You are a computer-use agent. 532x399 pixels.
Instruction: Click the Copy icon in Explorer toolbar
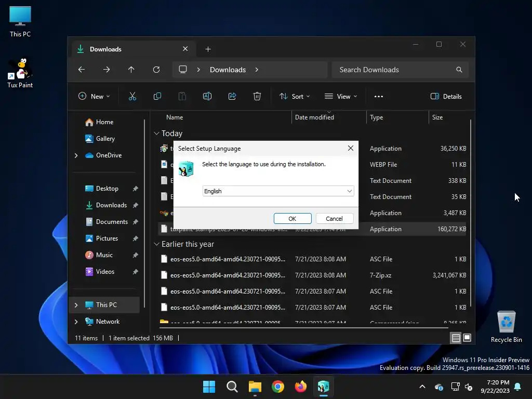[x=157, y=96]
